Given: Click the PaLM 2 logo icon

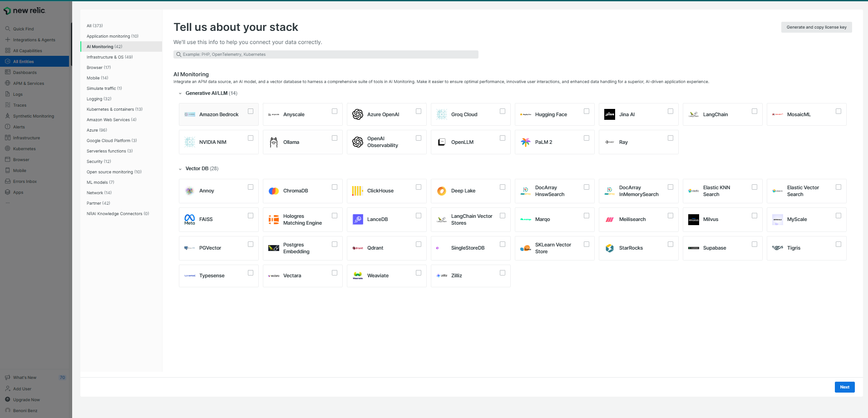Looking at the screenshot, I should click(526, 142).
